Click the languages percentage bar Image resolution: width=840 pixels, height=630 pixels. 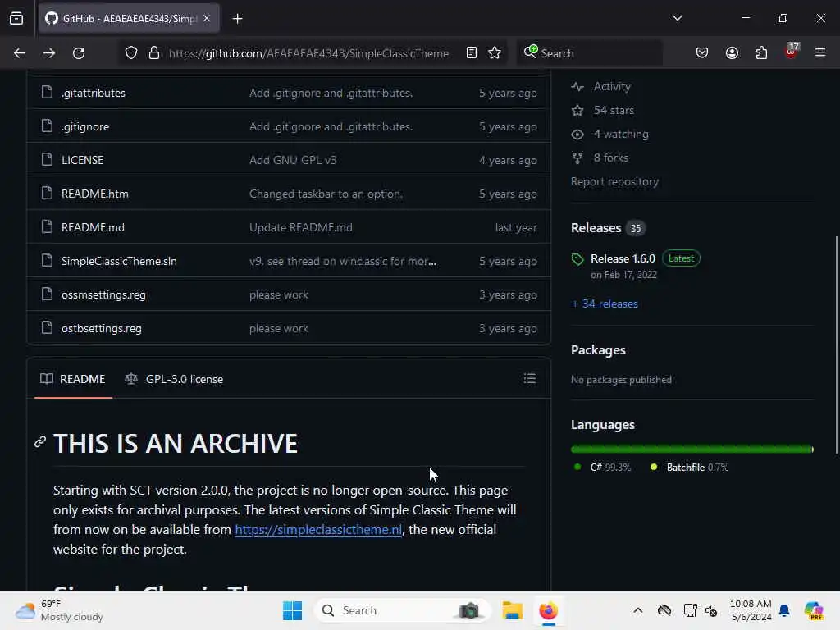pyautogui.click(x=692, y=450)
